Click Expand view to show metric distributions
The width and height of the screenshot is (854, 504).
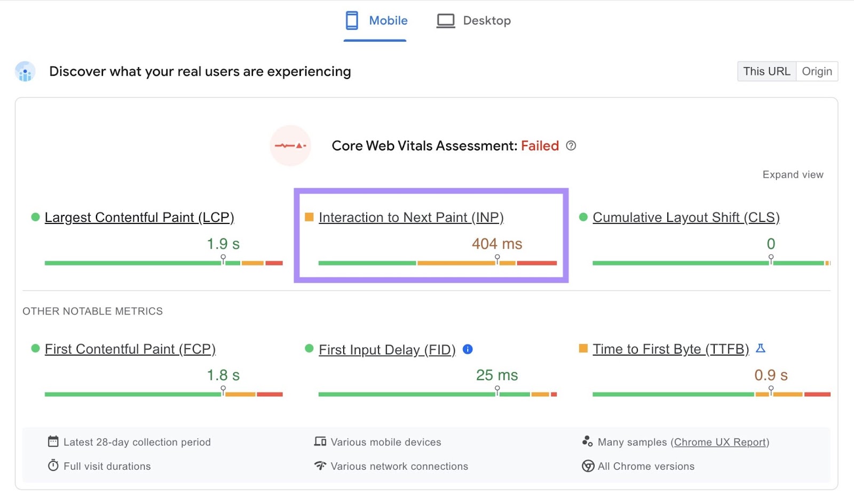pyautogui.click(x=793, y=174)
